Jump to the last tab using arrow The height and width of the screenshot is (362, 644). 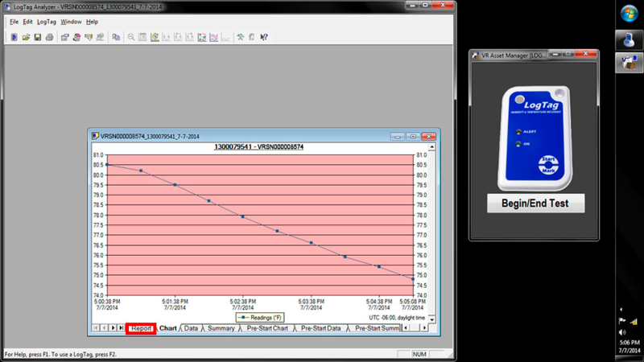121,328
